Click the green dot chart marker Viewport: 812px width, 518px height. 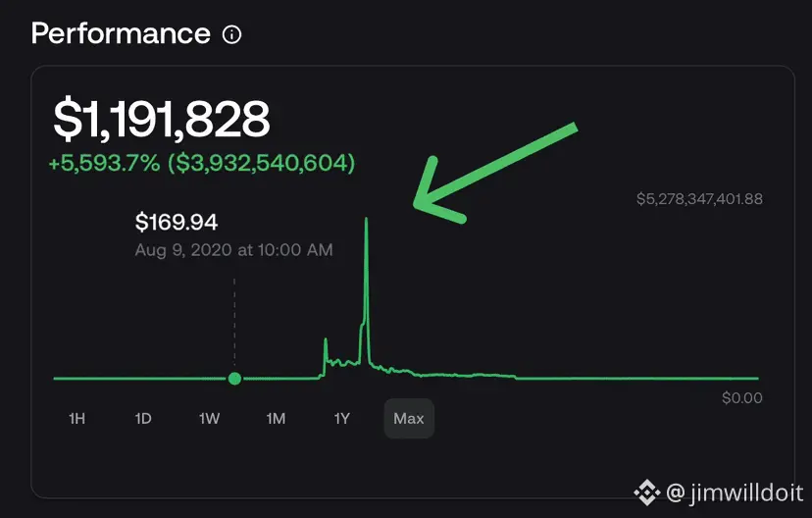pyautogui.click(x=233, y=379)
